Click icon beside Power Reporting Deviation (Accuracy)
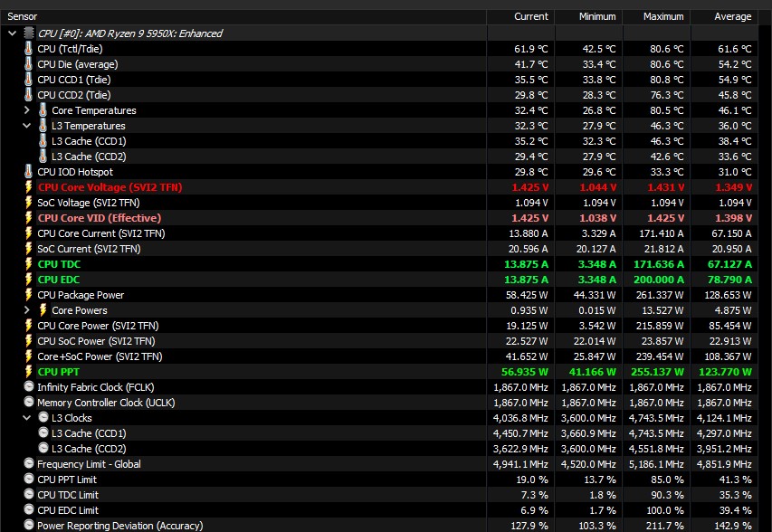 (x=29, y=525)
